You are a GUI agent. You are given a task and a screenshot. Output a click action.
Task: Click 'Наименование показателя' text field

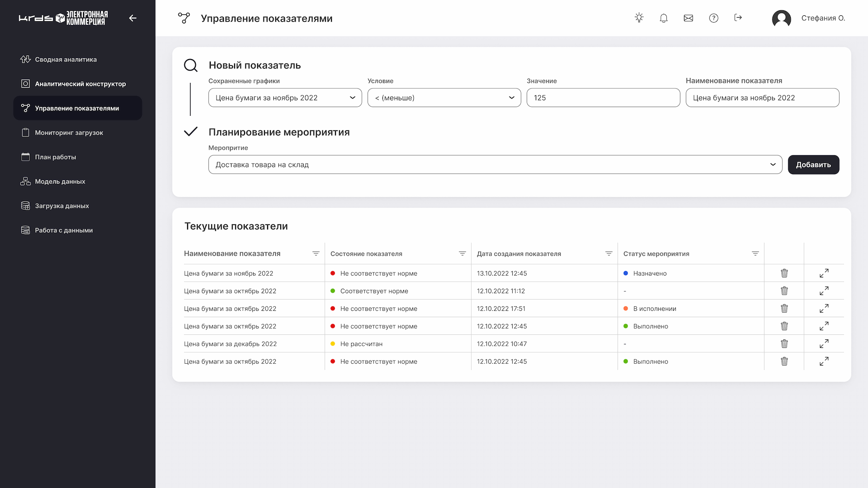[x=762, y=98]
